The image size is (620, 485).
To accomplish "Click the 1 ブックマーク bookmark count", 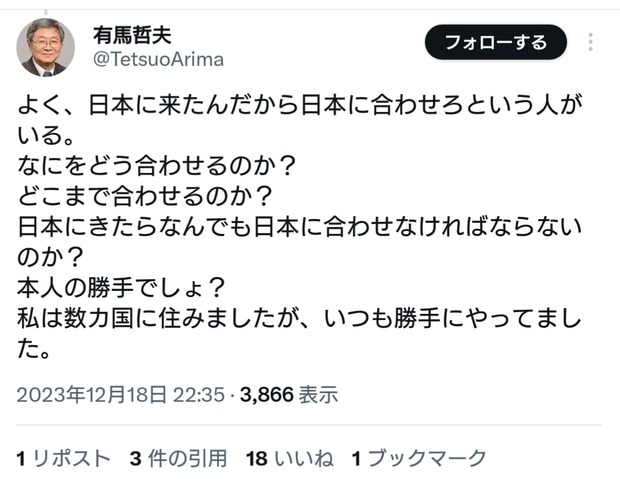I will (x=419, y=458).
